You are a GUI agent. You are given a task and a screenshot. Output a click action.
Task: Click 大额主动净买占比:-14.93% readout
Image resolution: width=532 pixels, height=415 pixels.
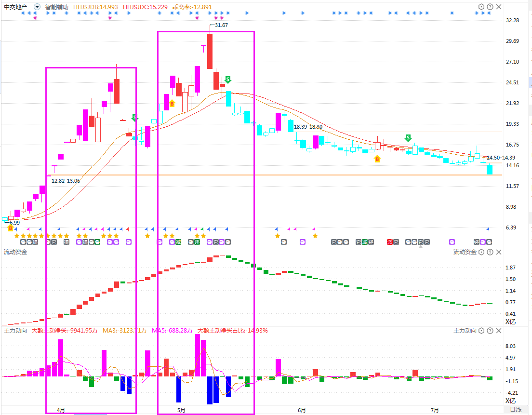point(233,331)
